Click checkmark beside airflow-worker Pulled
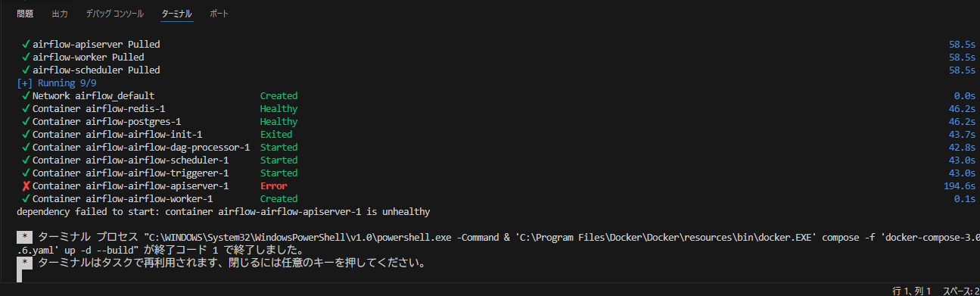980x296 pixels. (26, 57)
